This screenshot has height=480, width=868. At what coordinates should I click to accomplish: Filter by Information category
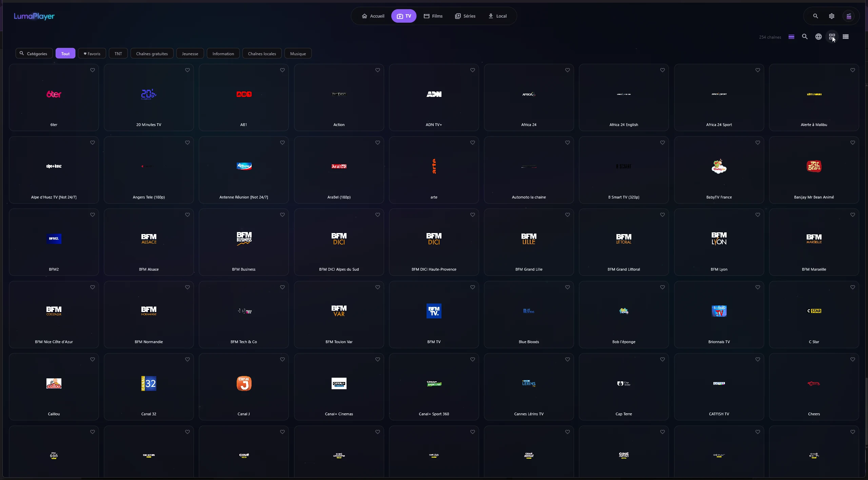click(x=223, y=54)
